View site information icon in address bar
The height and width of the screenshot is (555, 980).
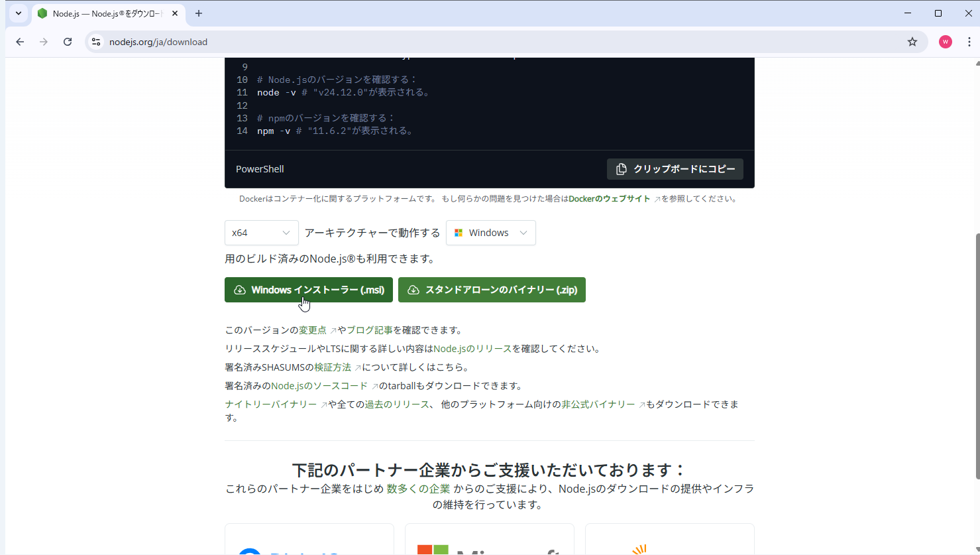(96, 42)
